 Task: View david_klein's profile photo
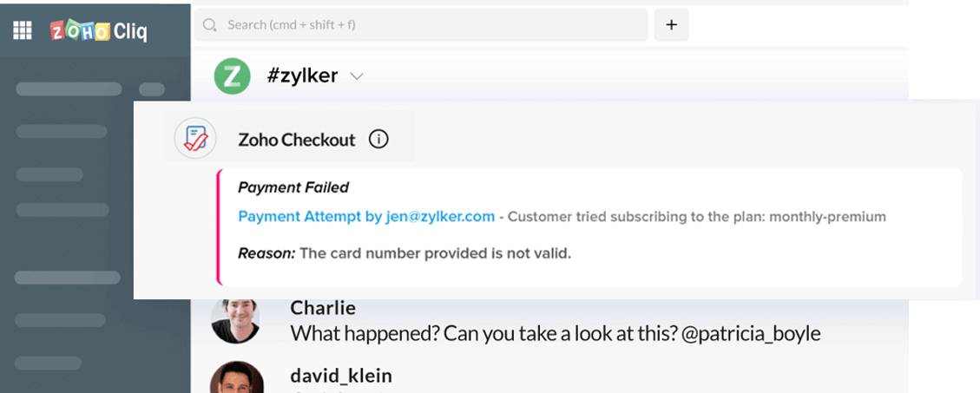237,378
